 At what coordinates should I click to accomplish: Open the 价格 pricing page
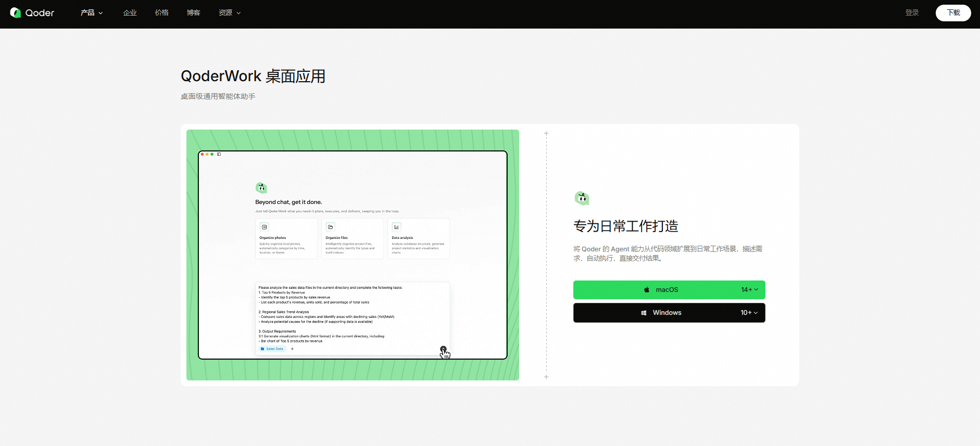[161, 13]
